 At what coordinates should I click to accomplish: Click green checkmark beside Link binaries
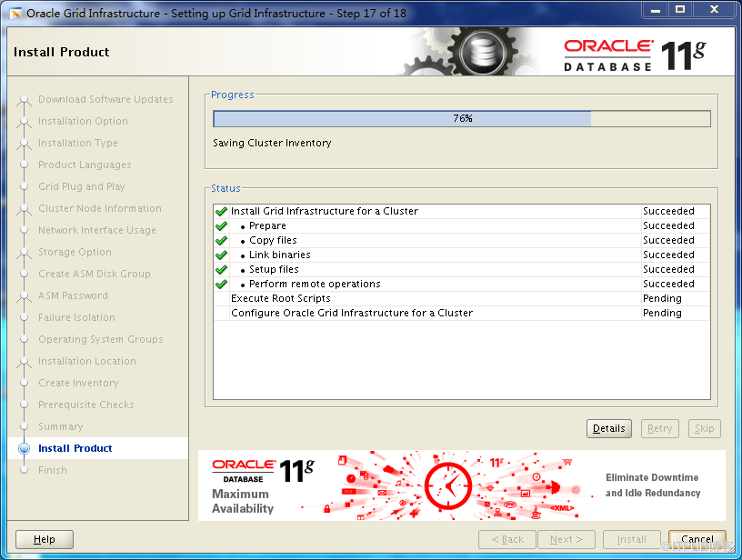click(221, 255)
